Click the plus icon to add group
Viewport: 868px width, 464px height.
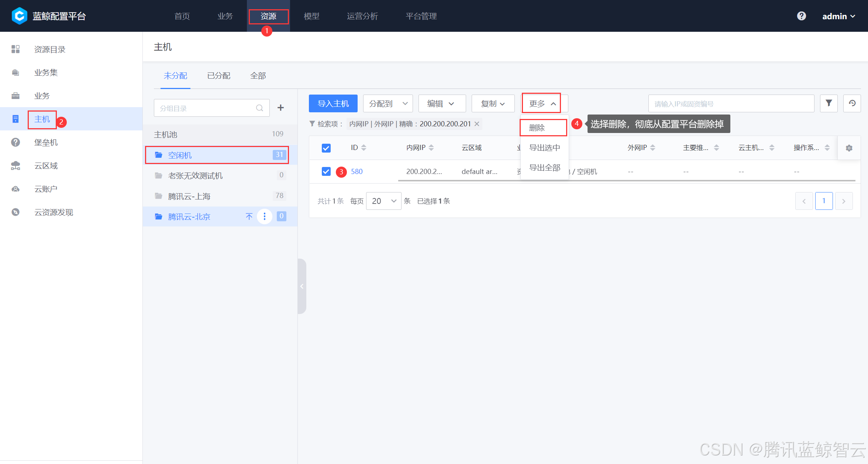280,108
